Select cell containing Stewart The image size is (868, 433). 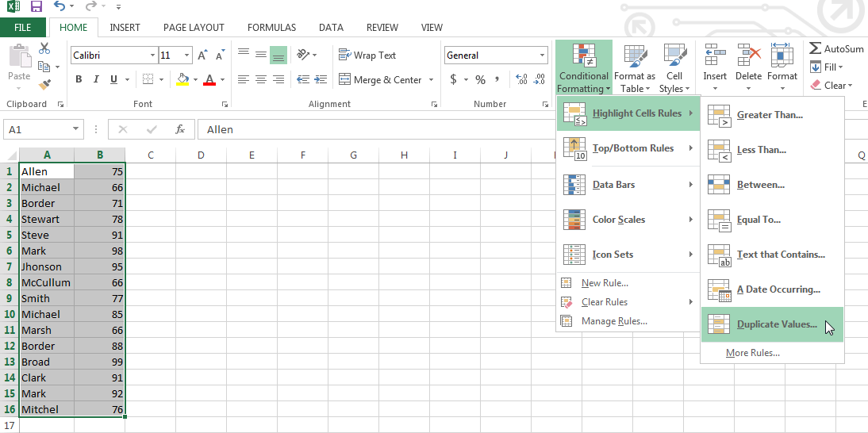point(47,219)
